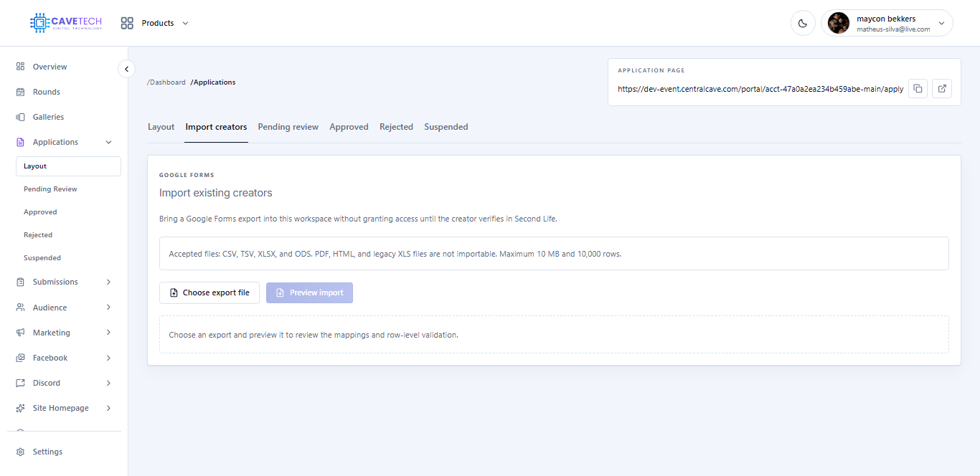Toggle dark mode moon icon
The image size is (980, 476).
(802, 23)
